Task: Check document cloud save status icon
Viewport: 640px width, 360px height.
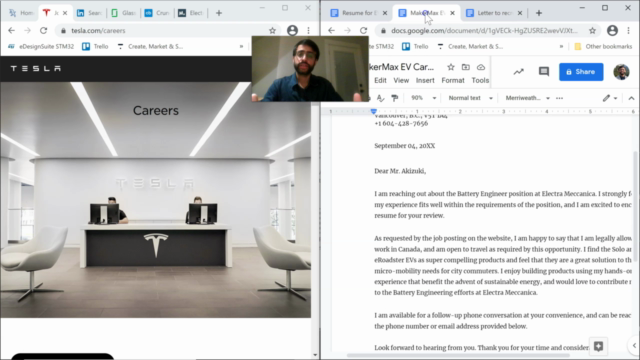Action: click(481, 67)
